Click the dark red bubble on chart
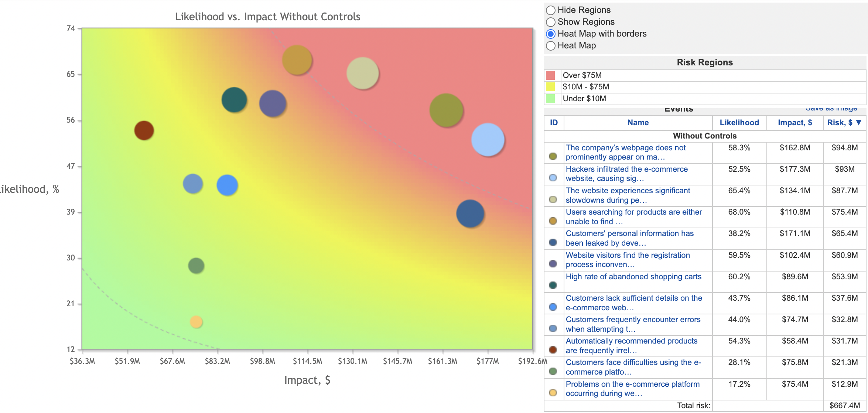868x413 pixels. (x=144, y=130)
